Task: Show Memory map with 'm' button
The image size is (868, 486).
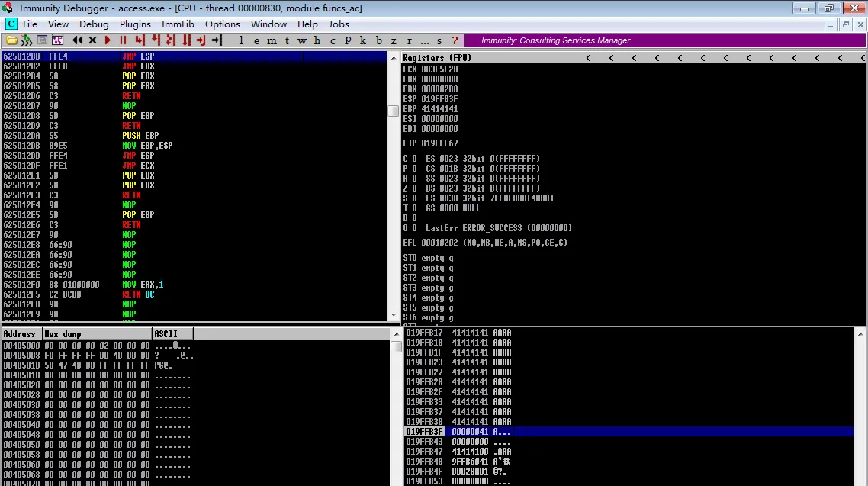Action: (x=272, y=40)
